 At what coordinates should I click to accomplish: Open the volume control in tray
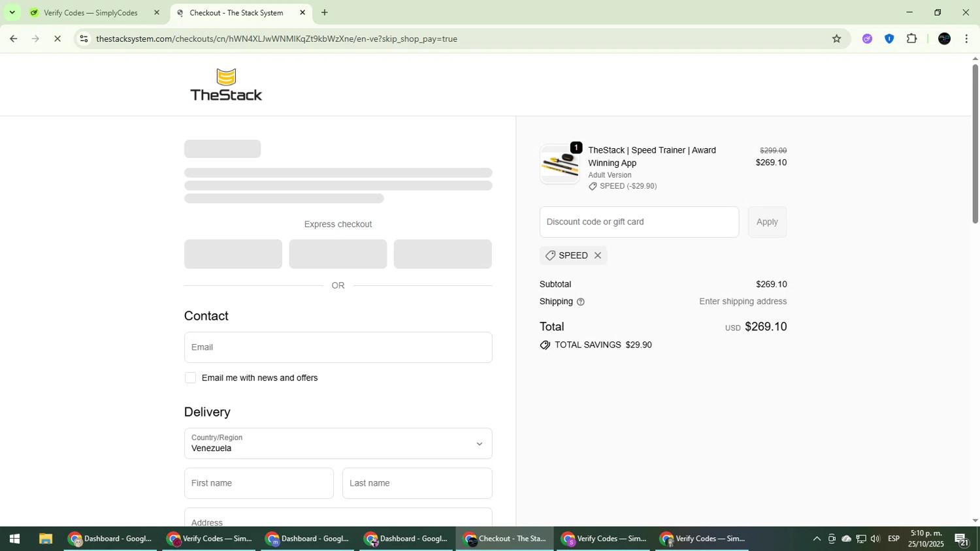tap(875, 539)
